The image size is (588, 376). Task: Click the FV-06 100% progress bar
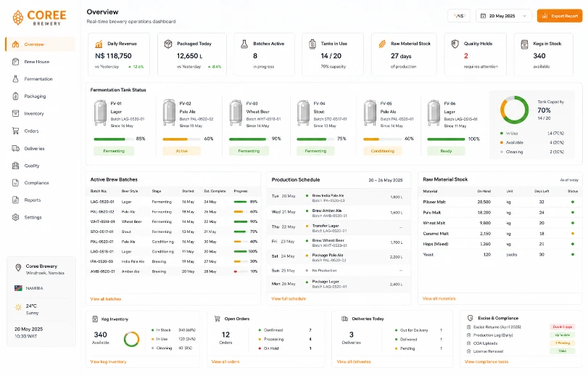coord(446,139)
